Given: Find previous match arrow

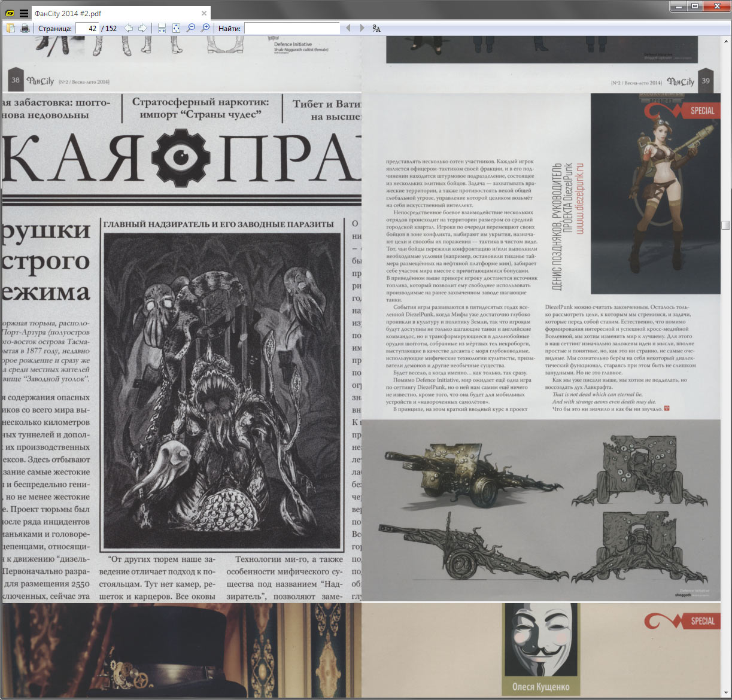Looking at the screenshot, I should click(348, 28).
